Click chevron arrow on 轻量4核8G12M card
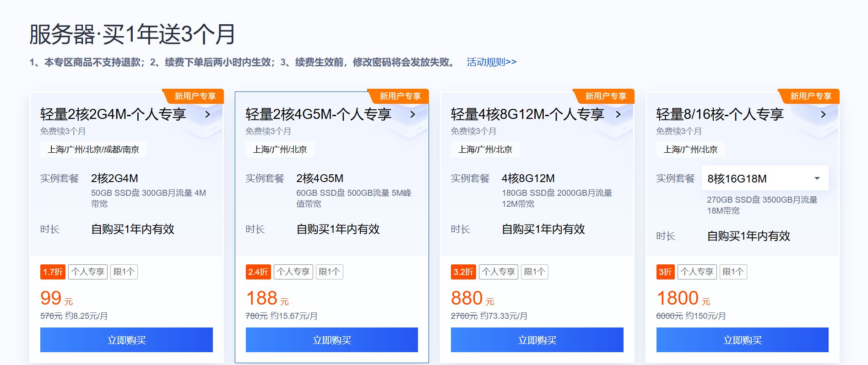Screen dimensions: 868x365 [618, 114]
